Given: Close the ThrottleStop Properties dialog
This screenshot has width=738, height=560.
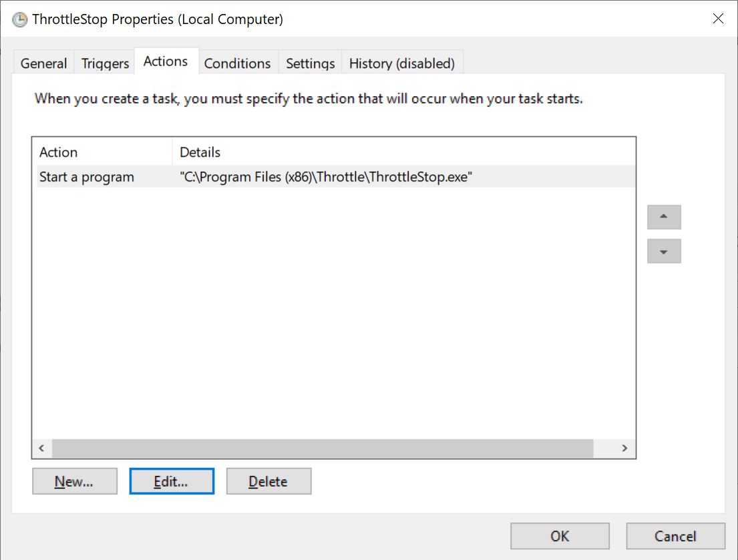Looking at the screenshot, I should (718, 19).
